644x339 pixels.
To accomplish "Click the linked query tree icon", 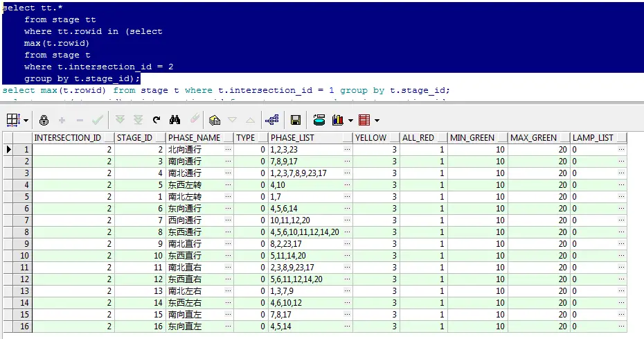I will (x=272, y=120).
